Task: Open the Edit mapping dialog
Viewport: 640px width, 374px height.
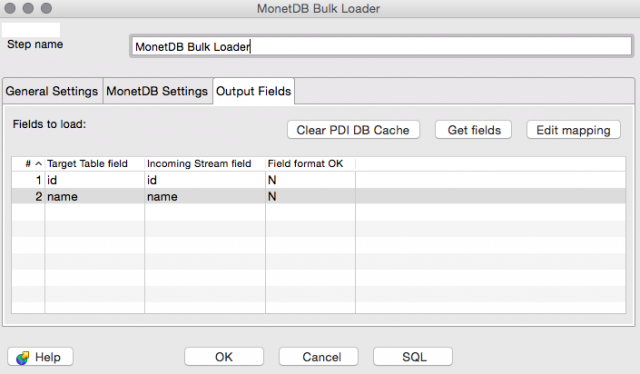Action: coord(573,130)
